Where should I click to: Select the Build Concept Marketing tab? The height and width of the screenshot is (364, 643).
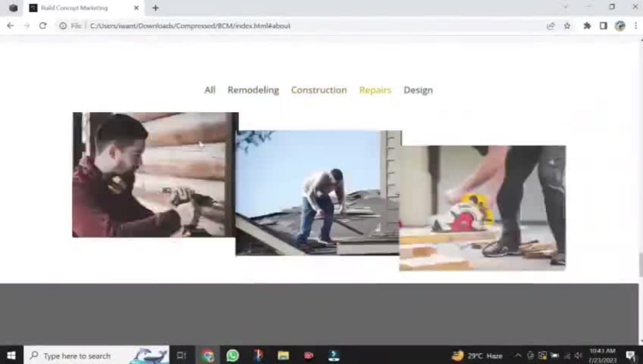tap(84, 8)
